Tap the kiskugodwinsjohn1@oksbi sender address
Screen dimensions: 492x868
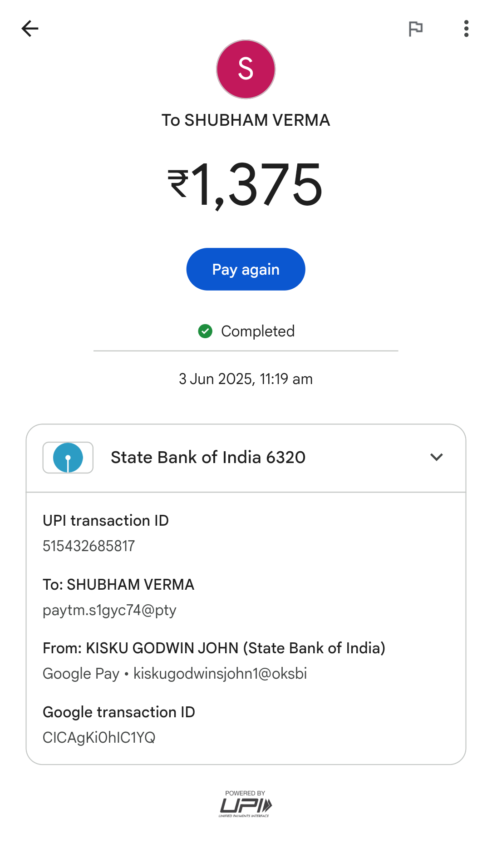[x=220, y=674]
